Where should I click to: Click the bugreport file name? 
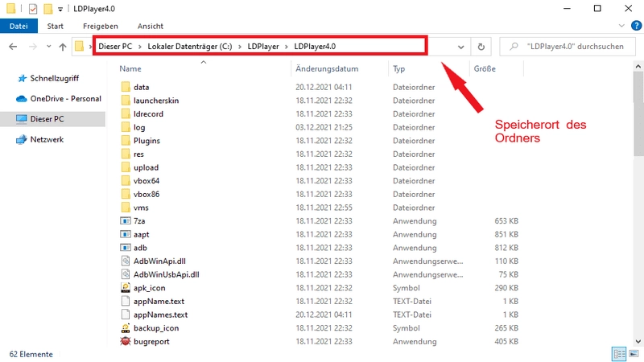coord(151,341)
